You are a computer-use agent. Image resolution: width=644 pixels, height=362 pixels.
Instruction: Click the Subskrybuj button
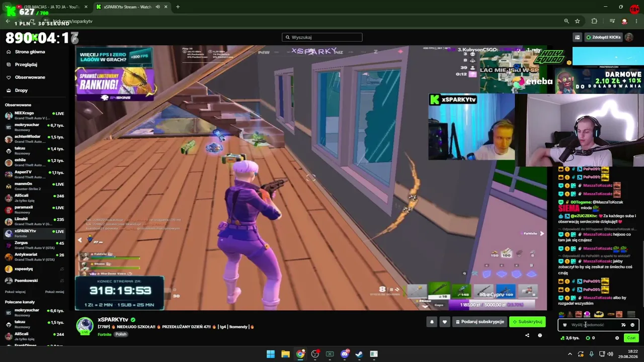[x=527, y=322]
